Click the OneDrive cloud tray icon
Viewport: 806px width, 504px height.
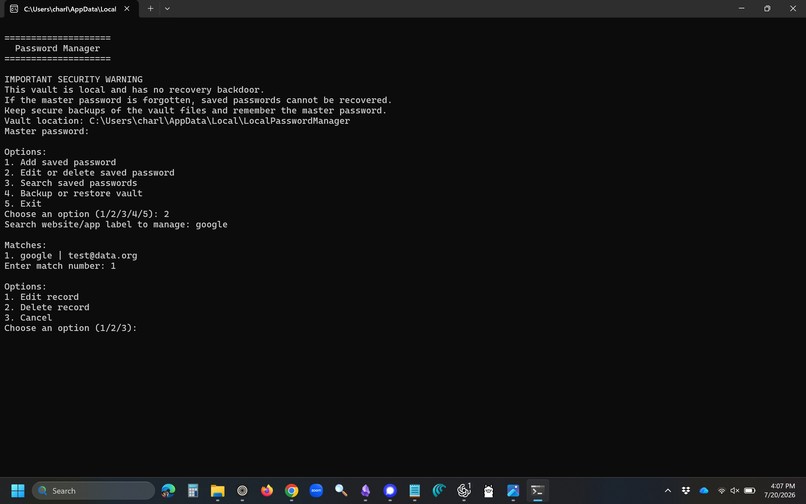click(704, 491)
